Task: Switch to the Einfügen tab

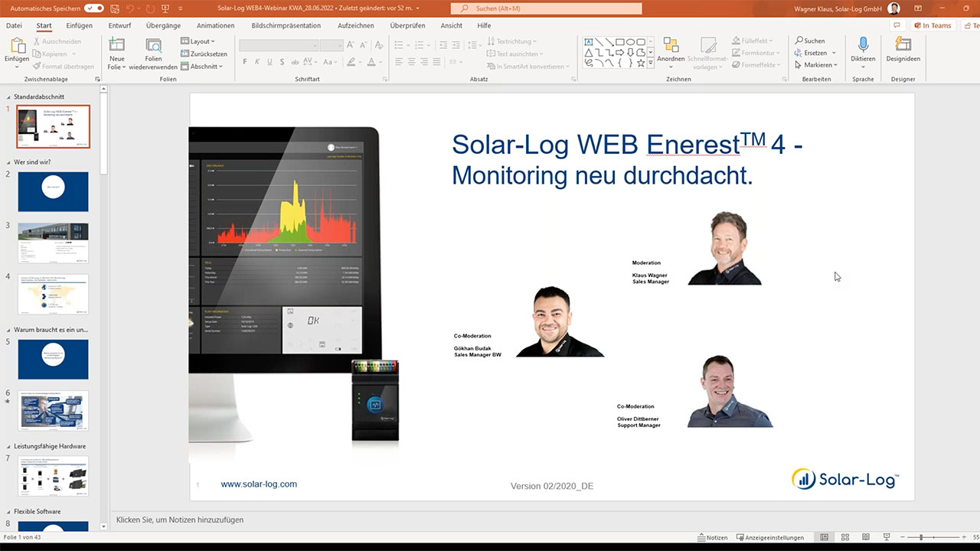Action: point(80,25)
